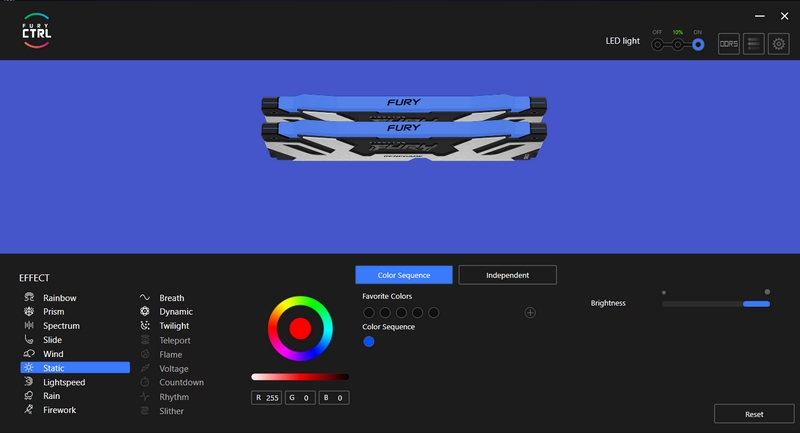Screen dimensions: 800x433
Task: Select the Firework effect icon
Action: (29, 410)
